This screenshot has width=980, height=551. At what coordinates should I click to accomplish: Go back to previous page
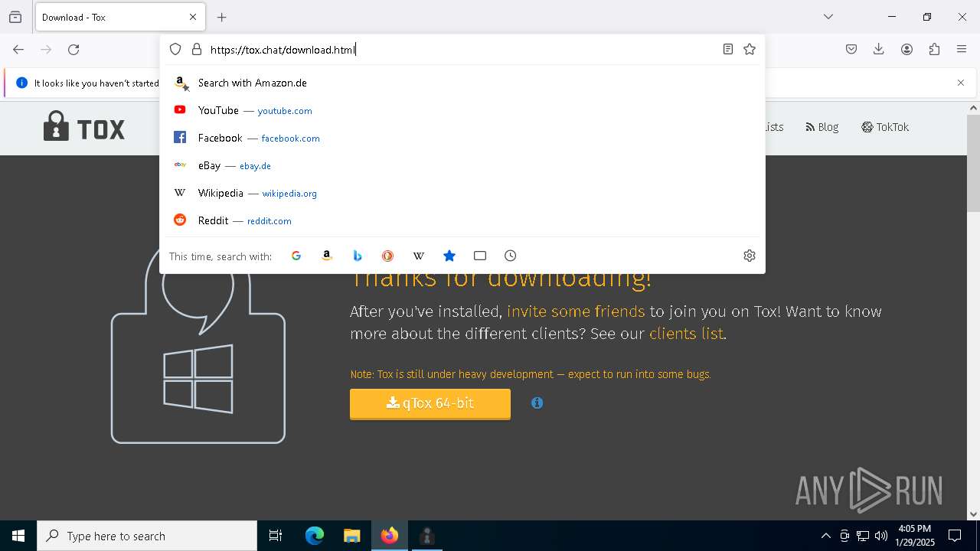coord(18,50)
